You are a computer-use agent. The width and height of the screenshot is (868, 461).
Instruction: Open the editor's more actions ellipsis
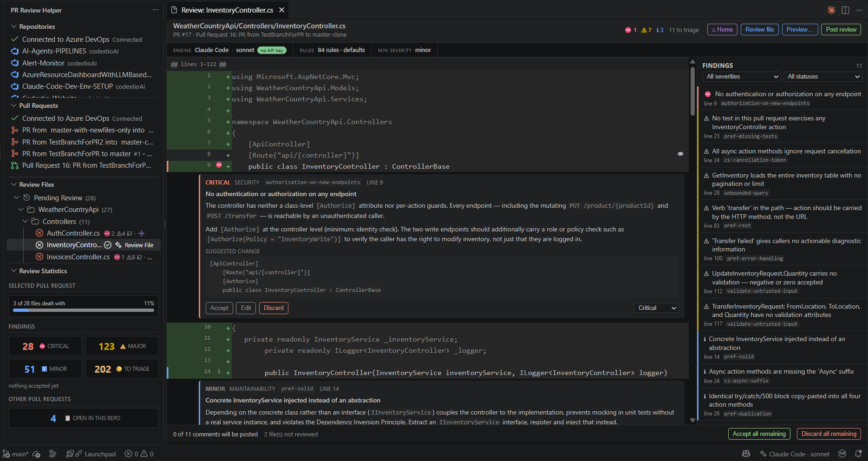859,10
